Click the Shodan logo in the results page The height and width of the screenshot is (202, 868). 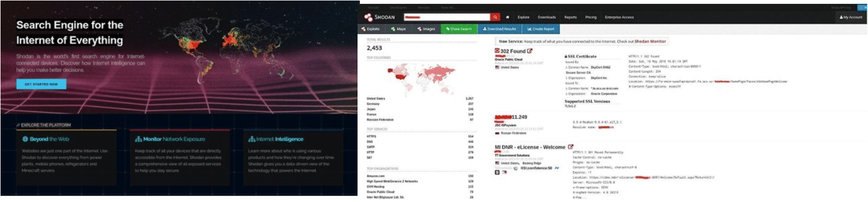click(379, 17)
